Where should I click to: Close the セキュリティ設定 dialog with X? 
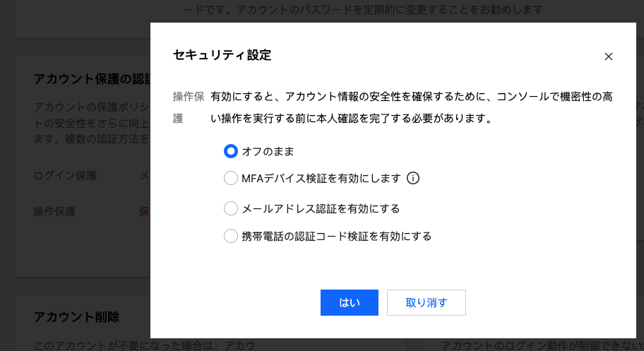click(608, 56)
